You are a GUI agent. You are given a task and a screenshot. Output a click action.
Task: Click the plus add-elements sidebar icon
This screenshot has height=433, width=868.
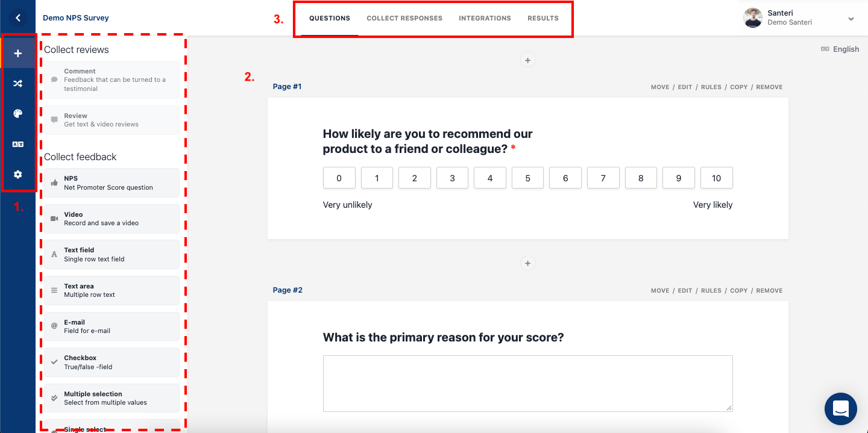click(18, 54)
